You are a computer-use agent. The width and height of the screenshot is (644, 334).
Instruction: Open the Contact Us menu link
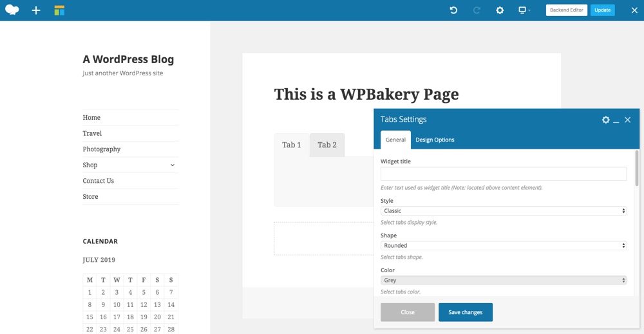click(98, 181)
